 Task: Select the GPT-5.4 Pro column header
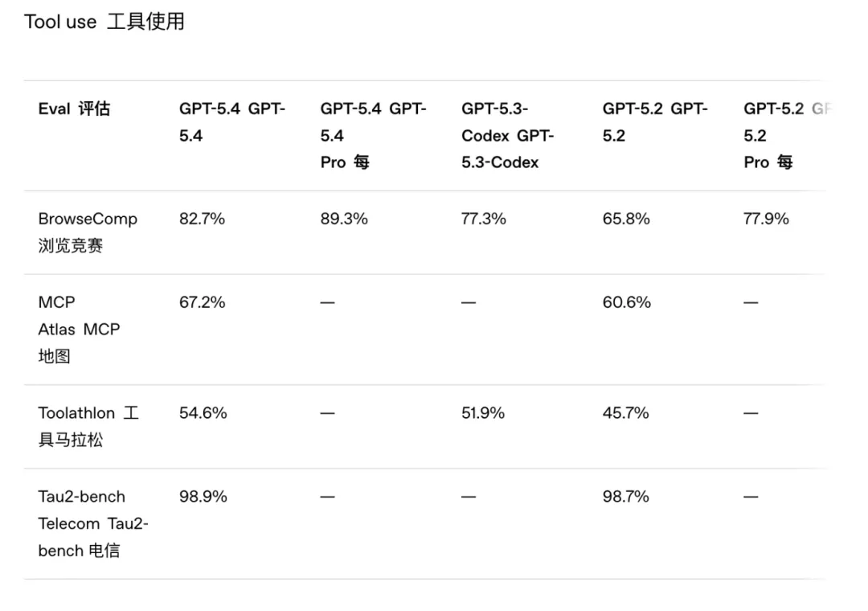pyautogui.click(x=373, y=135)
